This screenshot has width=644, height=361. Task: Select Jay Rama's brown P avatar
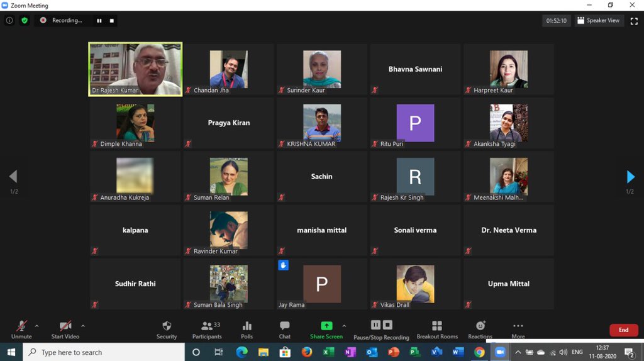[322, 284]
